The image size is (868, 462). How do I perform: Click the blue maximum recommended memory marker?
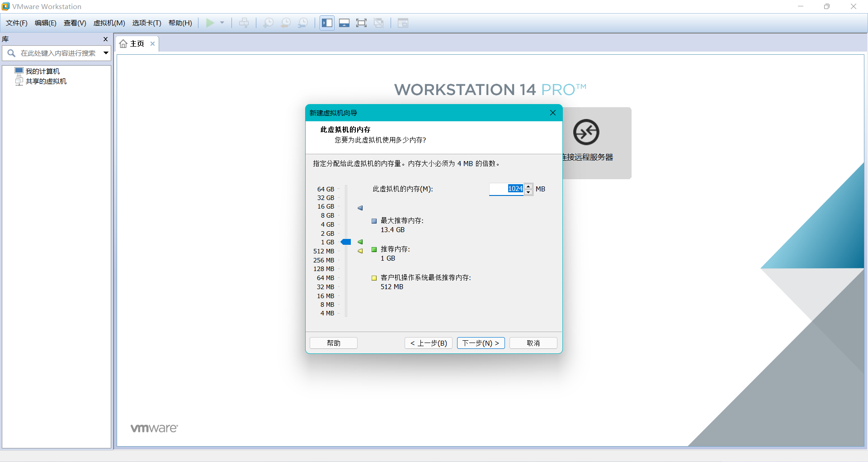point(360,208)
